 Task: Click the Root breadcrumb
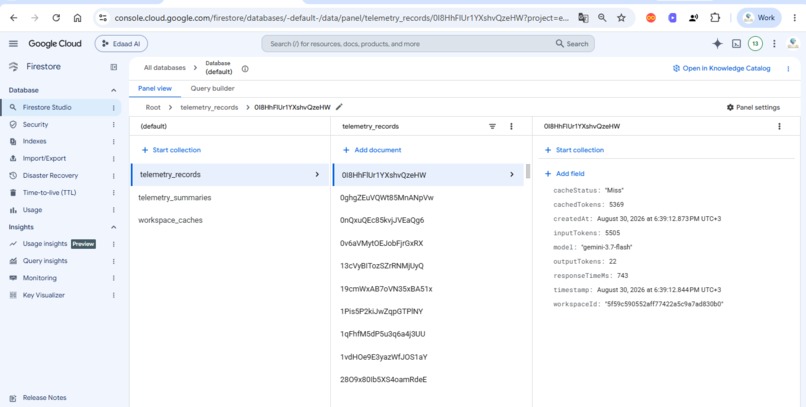(153, 107)
